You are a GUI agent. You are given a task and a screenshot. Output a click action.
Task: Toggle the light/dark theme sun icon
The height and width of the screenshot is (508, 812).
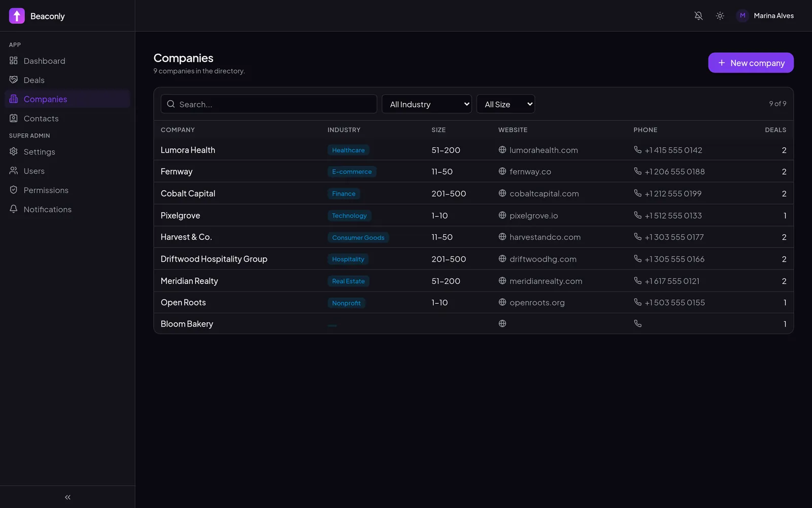[x=720, y=16]
